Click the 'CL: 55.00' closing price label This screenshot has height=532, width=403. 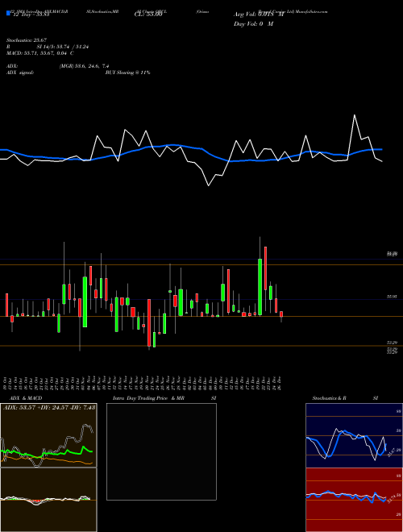tap(148, 15)
